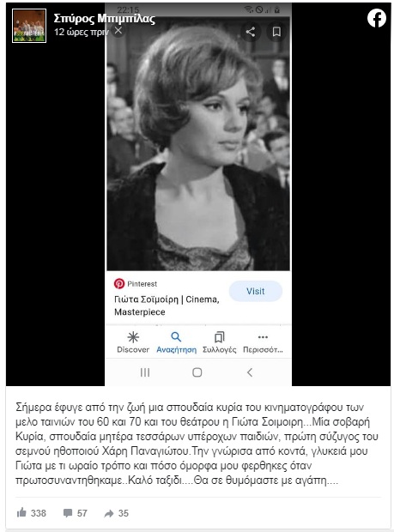
Task: Click the black and white actress photo
Action: click(198, 142)
